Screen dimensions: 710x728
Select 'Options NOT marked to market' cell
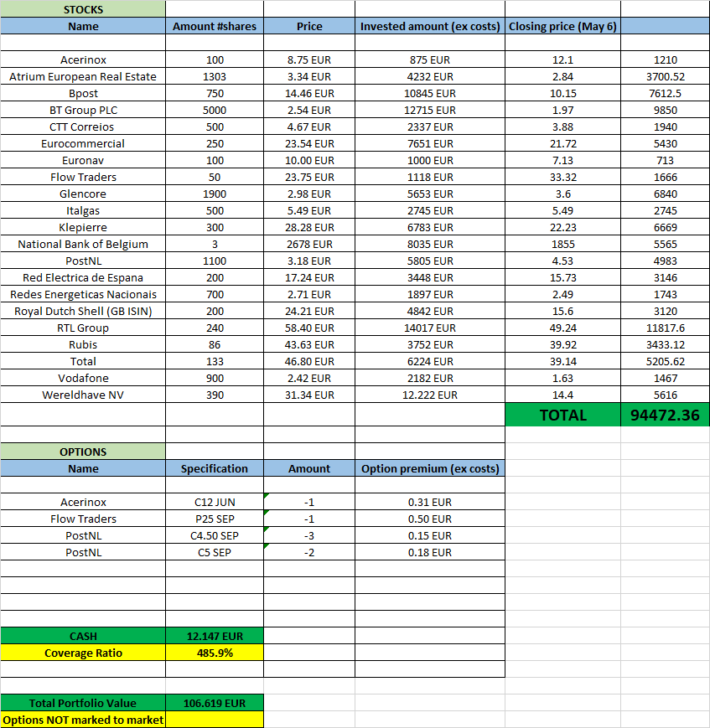(83, 719)
